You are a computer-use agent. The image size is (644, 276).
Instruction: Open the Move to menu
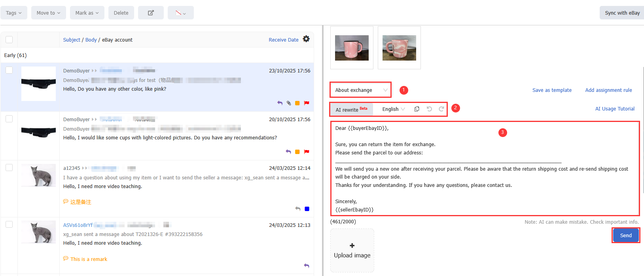click(x=48, y=13)
